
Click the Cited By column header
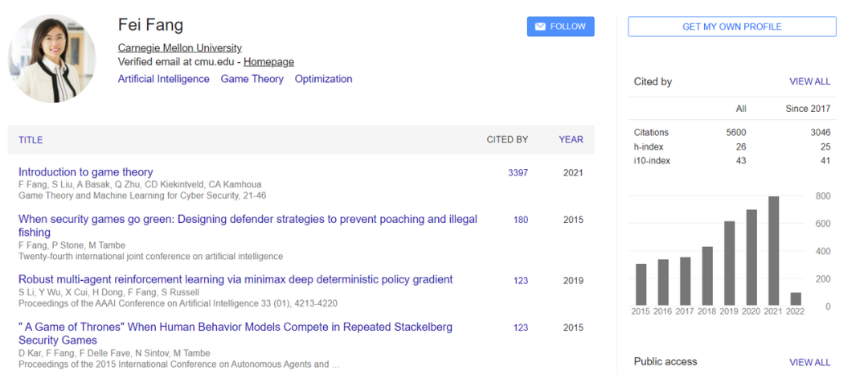pyautogui.click(x=507, y=140)
